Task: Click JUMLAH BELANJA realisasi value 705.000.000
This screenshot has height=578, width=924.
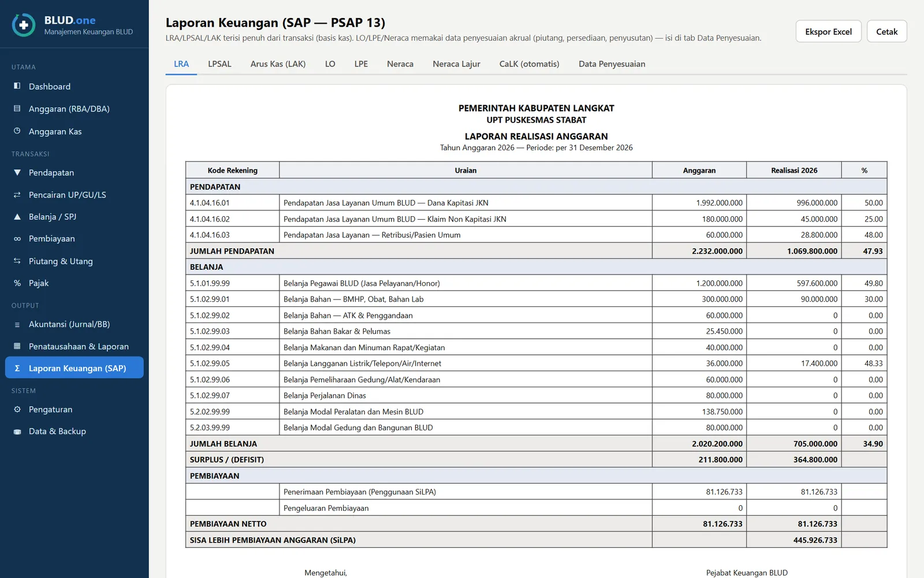Action: [x=815, y=444]
